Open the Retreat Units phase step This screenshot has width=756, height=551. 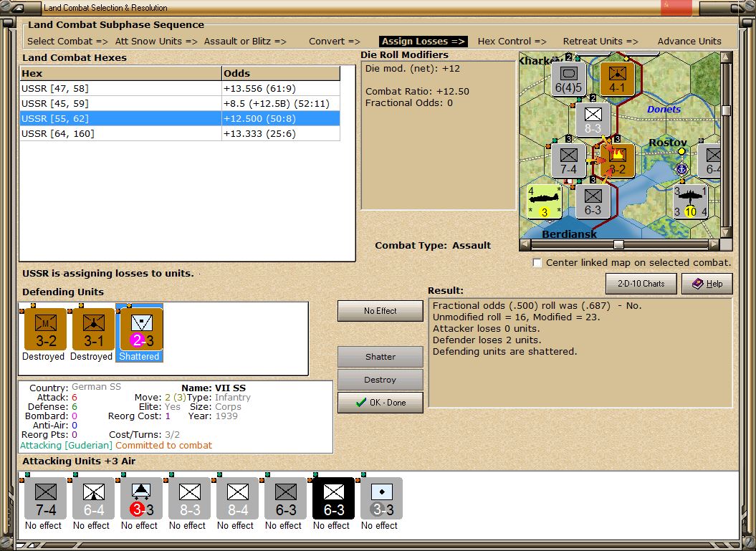[600, 41]
